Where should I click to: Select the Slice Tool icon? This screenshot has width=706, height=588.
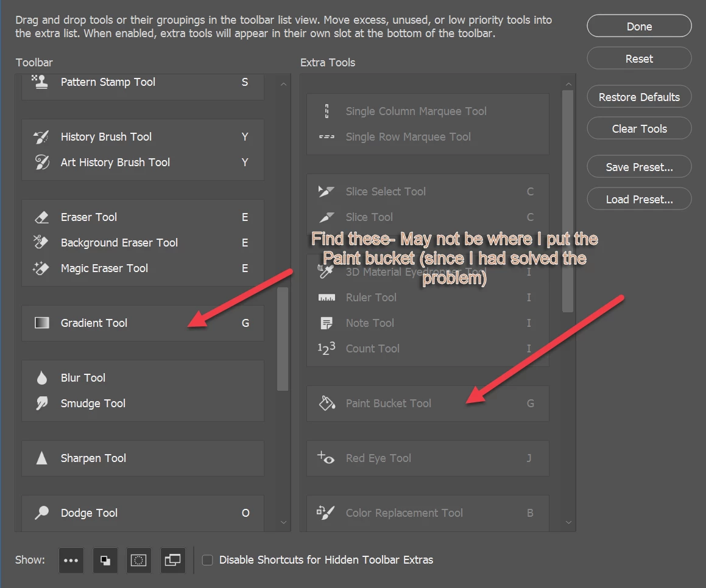(x=327, y=217)
